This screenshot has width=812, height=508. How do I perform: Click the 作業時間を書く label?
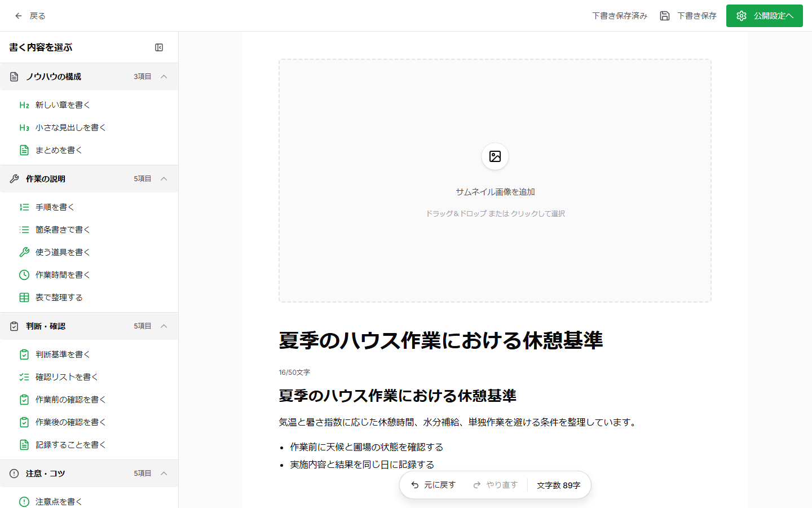click(63, 275)
